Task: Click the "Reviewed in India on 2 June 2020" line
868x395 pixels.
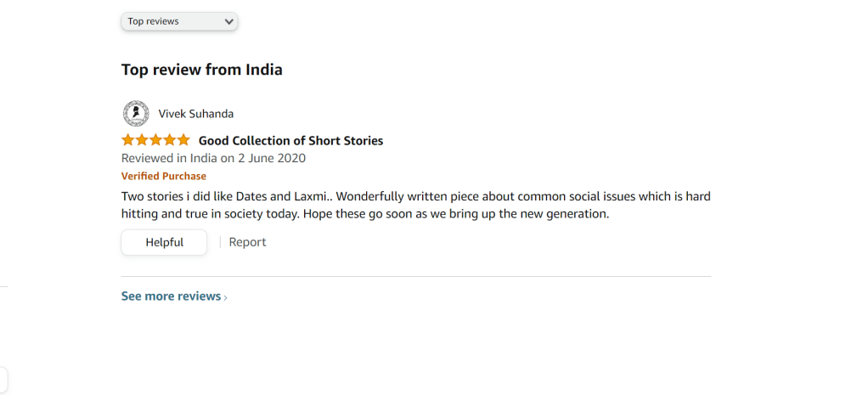Action: 213,158
